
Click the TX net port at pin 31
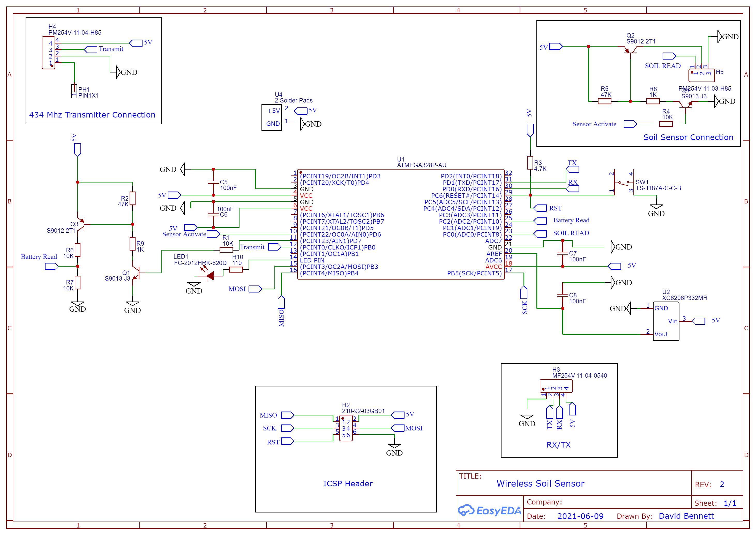pyautogui.click(x=572, y=169)
